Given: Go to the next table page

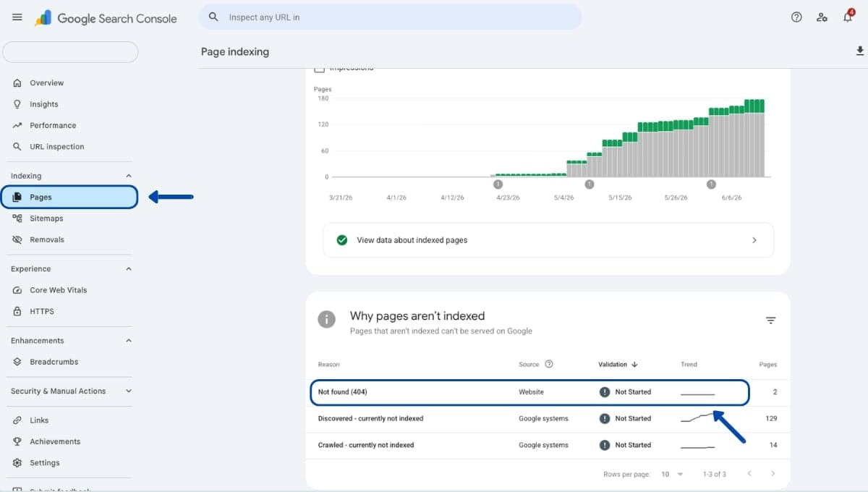Looking at the screenshot, I should 773,473.
